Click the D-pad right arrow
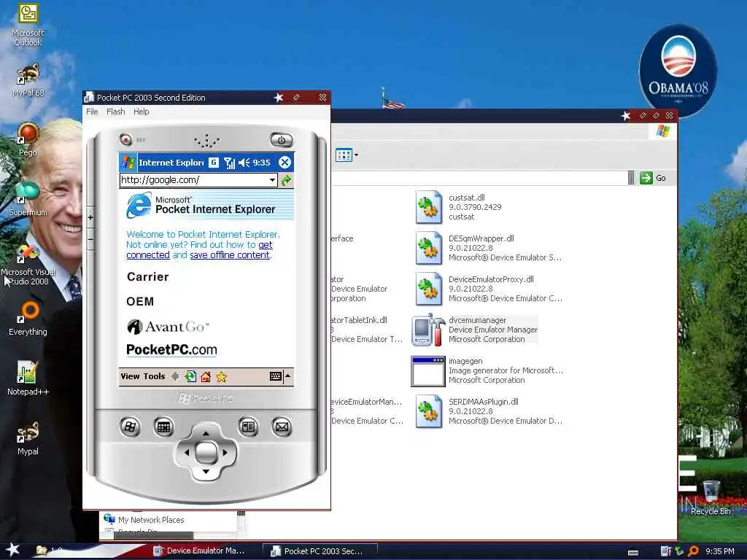The width and height of the screenshot is (747, 560). pos(225,452)
